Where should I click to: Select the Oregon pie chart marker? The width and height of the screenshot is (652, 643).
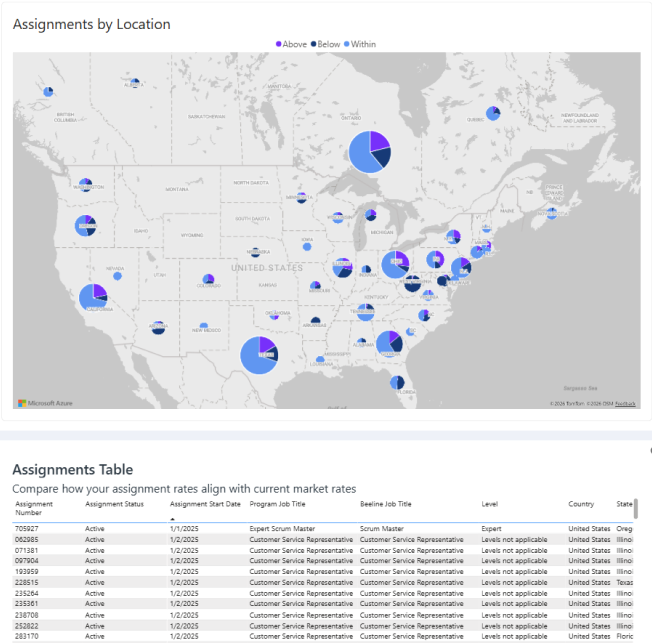(x=85, y=225)
